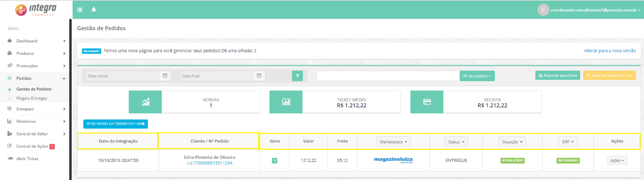Select Magalu Entregas submenu
Image resolution: width=644 pixels, height=180 pixels.
pos(32,98)
